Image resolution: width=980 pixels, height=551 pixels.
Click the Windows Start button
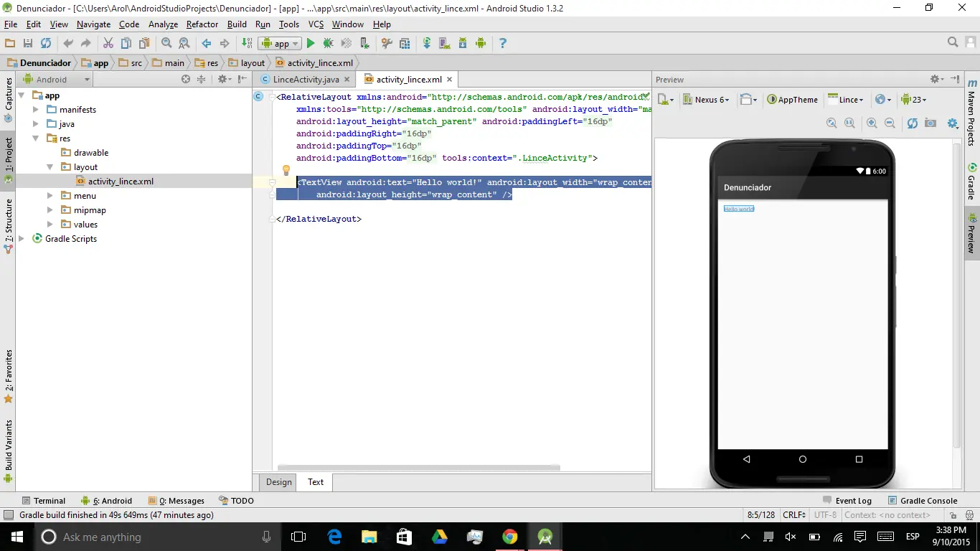[x=17, y=537]
